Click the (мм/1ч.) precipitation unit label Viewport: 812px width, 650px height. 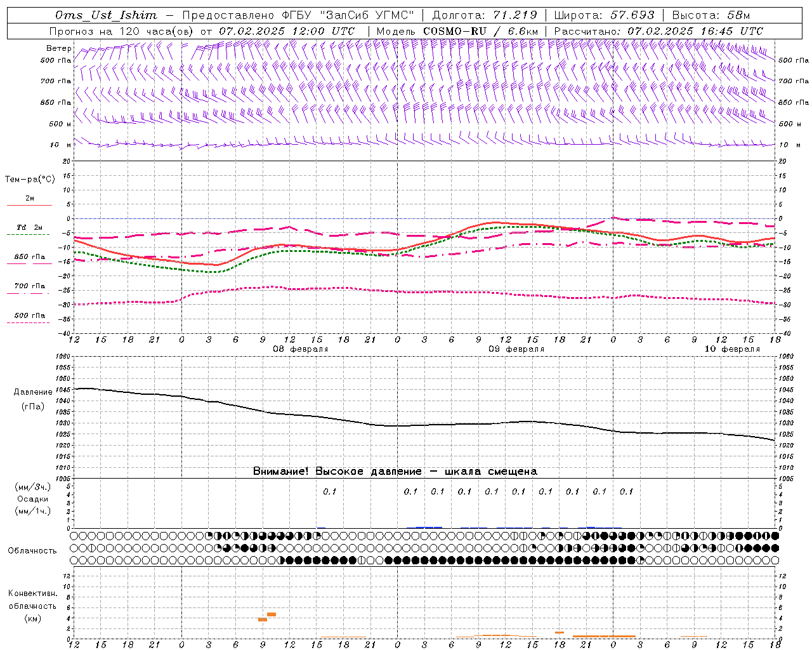pyautogui.click(x=33, y=511)
